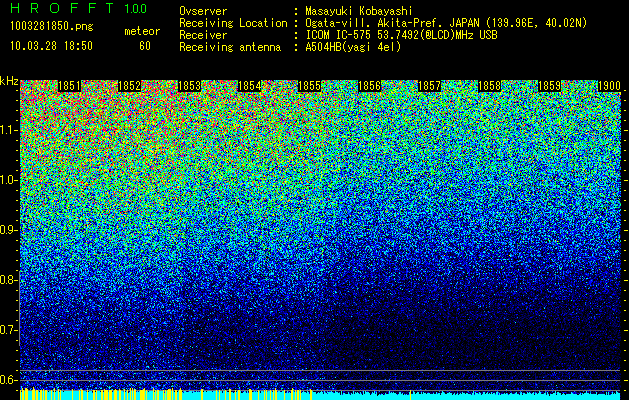The height and width of the screenshot is (400, 629).
Task: Click the 1855 time marker
Action: click(x=310, y=86)
